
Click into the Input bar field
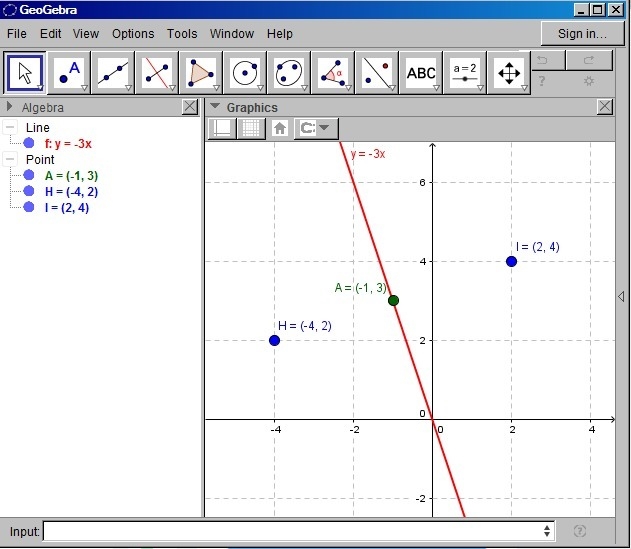click(x=299, y=531)
